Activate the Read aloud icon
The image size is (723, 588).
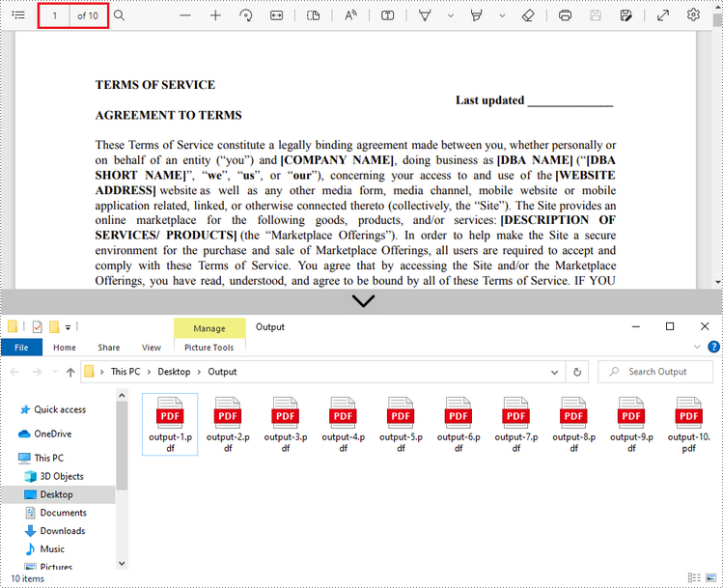[x=351, y=15]
